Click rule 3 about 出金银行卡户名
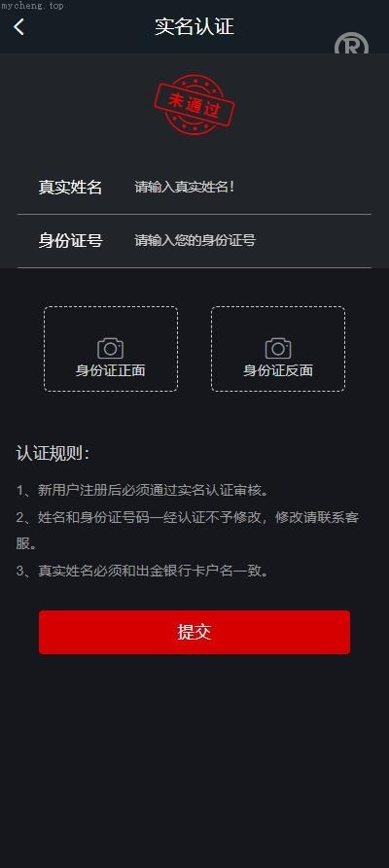The image size is (389, 868). tap(142, 571)
